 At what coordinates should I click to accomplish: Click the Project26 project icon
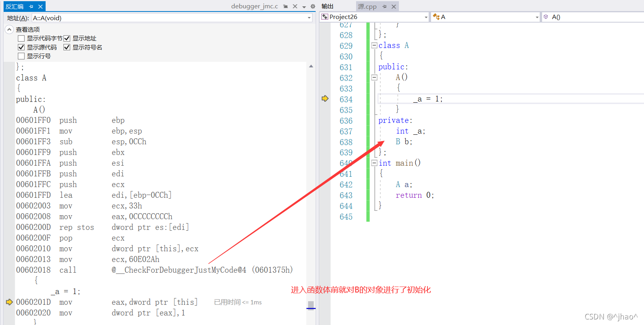point(325,17)
